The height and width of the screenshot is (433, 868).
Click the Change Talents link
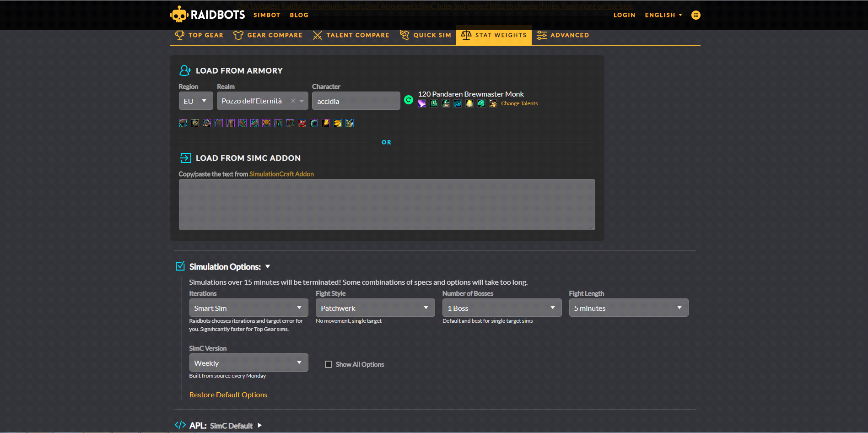(x=519, y=103)
